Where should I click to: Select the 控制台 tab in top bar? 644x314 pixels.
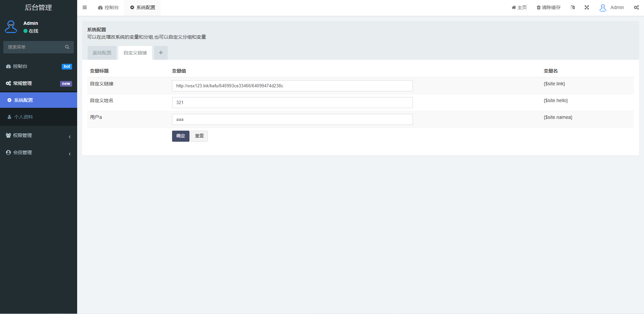108,7
